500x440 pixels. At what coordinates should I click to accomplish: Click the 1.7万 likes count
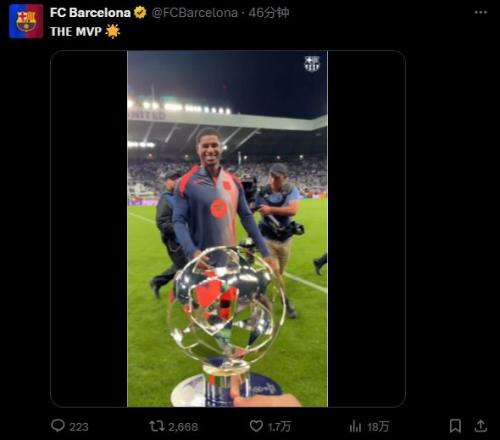[279, 427]
